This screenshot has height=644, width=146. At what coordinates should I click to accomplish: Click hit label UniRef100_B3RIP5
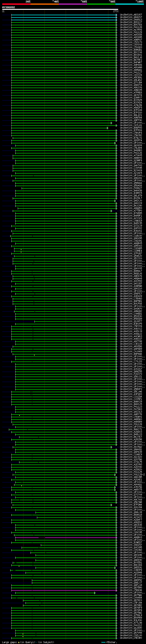pyautogui.click(x=131, y=324)
